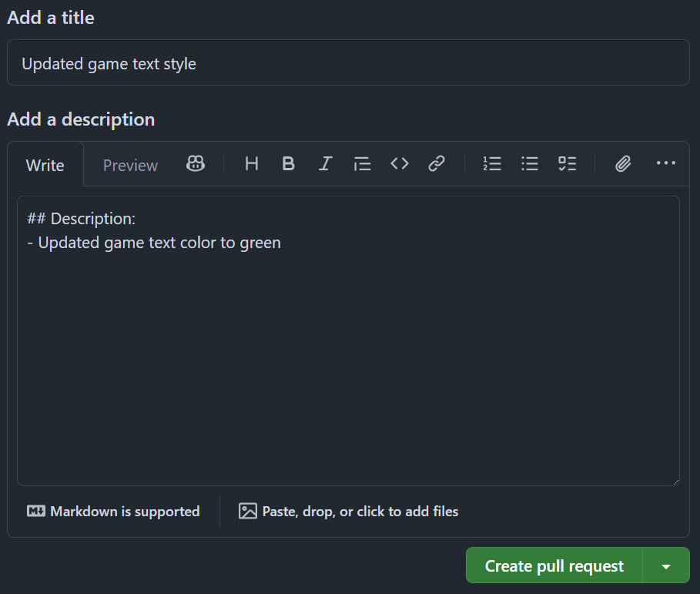
Task: Select the Write tab
Action: pos(45,165)
